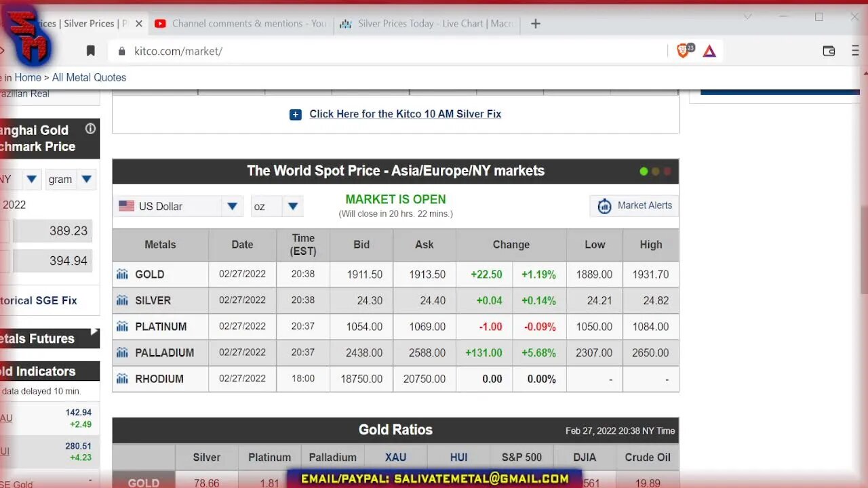Image resolution: width=868 pixels, height=488 pixels.
Task: Click the HUI indicator value 280.51
Action: click(x=79, y=446)
